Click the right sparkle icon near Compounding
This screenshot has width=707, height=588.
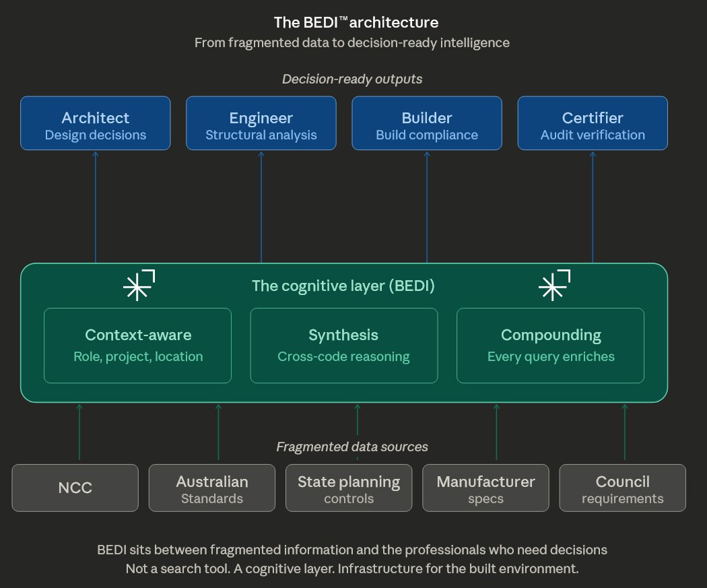554,285
